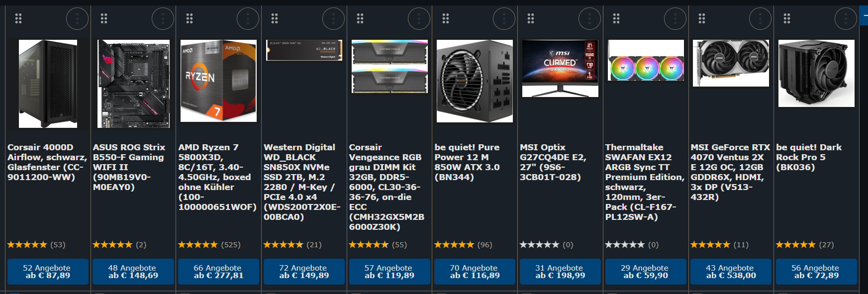Open the MSI GeForce RTX 4070 Ventus title
This screenshot has height=294, width=868.
click(730, 172)
